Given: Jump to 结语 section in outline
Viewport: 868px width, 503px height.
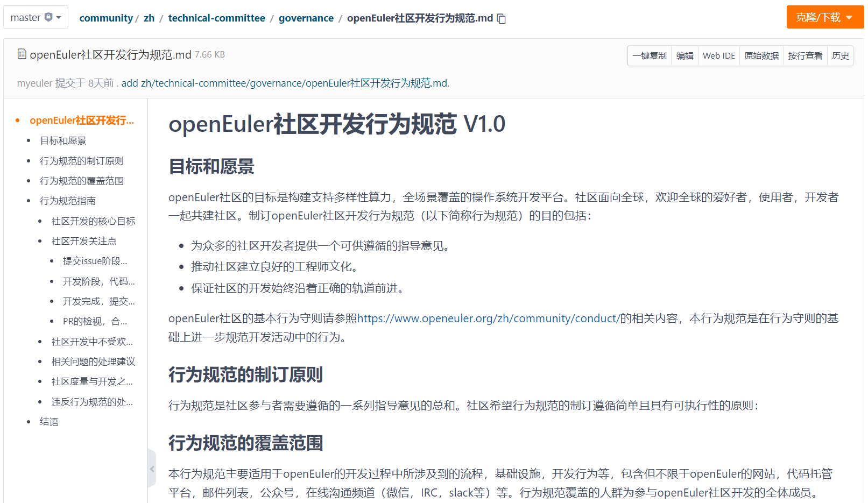Looking at the screenshot, I should tap(49, 422).
